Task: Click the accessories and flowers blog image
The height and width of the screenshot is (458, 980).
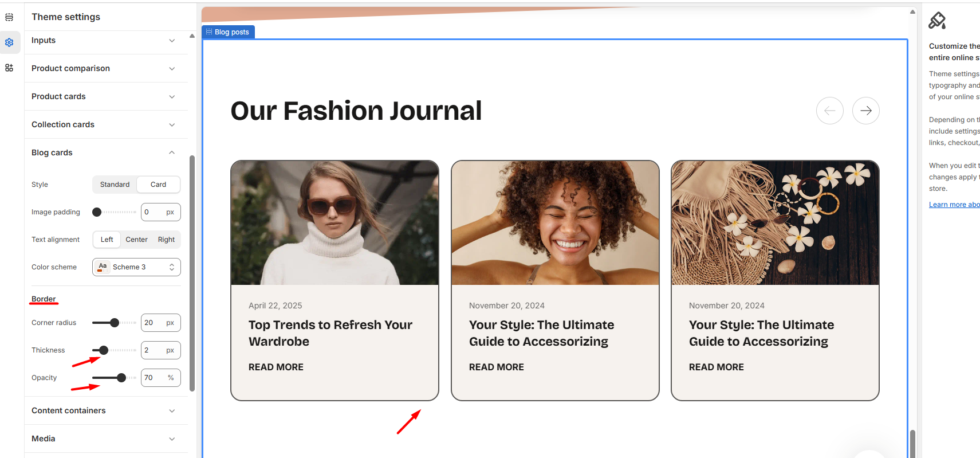Action: (x=775, y=223)
